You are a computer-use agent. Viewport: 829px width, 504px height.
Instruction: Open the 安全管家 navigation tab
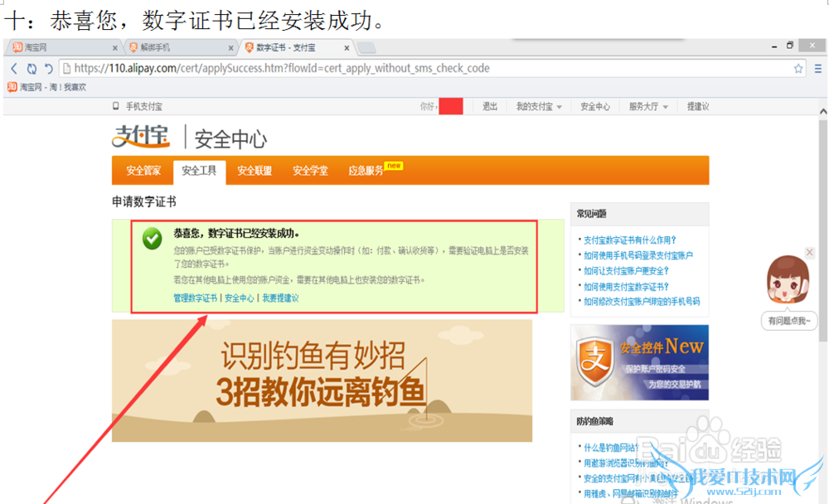click(x=143, y=171)
